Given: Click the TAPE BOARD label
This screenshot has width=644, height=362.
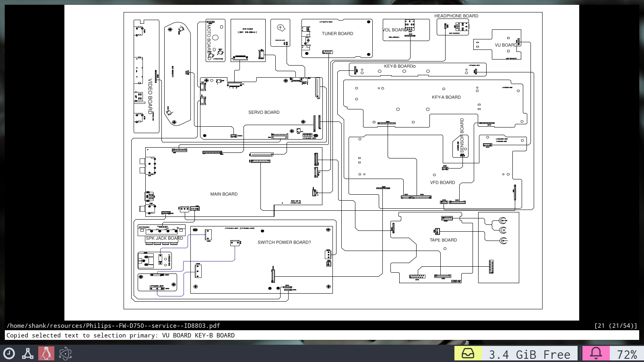Looking at the screenshot, I should [x=443, y=240].
